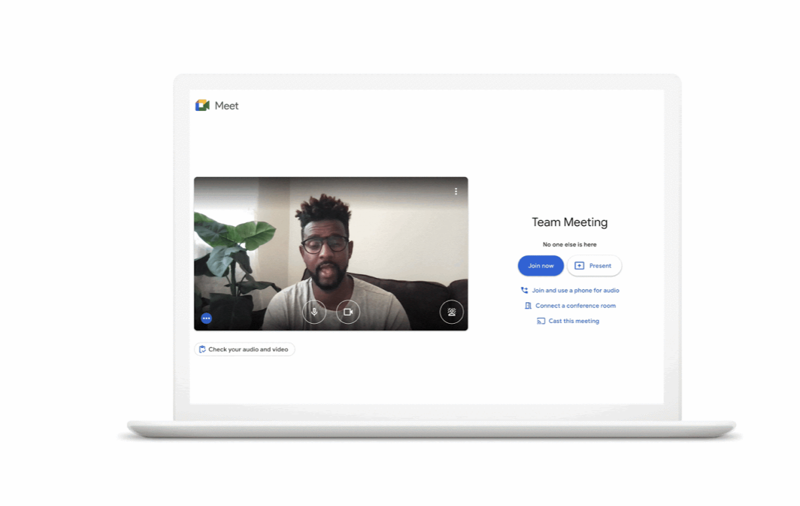
Task: Click the blue ellipsis badge on video
Action: [x=207, y=318]
